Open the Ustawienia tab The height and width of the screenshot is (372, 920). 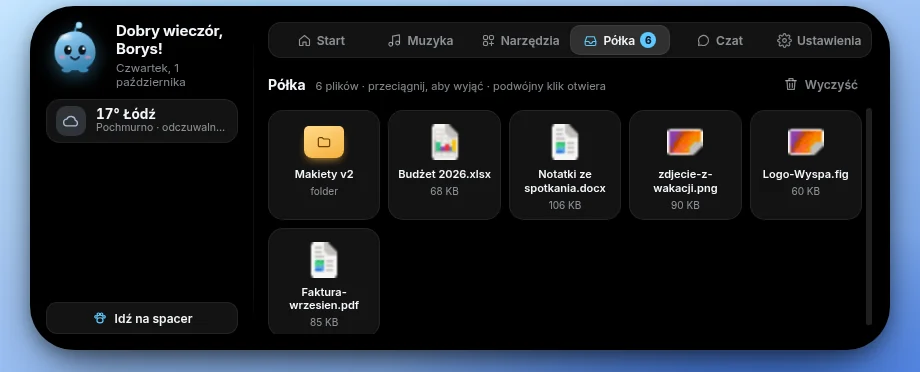pos(819,40)
